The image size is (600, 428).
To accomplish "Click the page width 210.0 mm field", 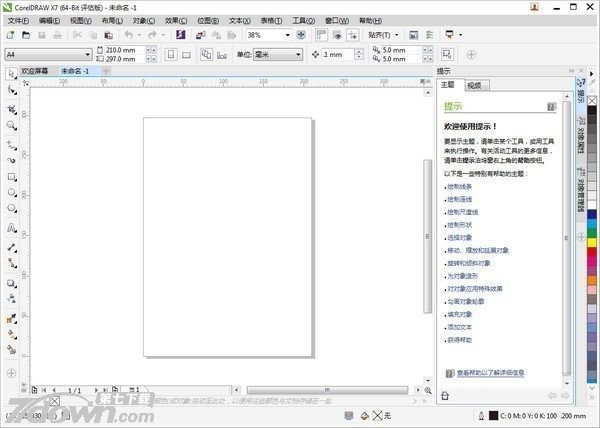I will [x=122, y=50].
